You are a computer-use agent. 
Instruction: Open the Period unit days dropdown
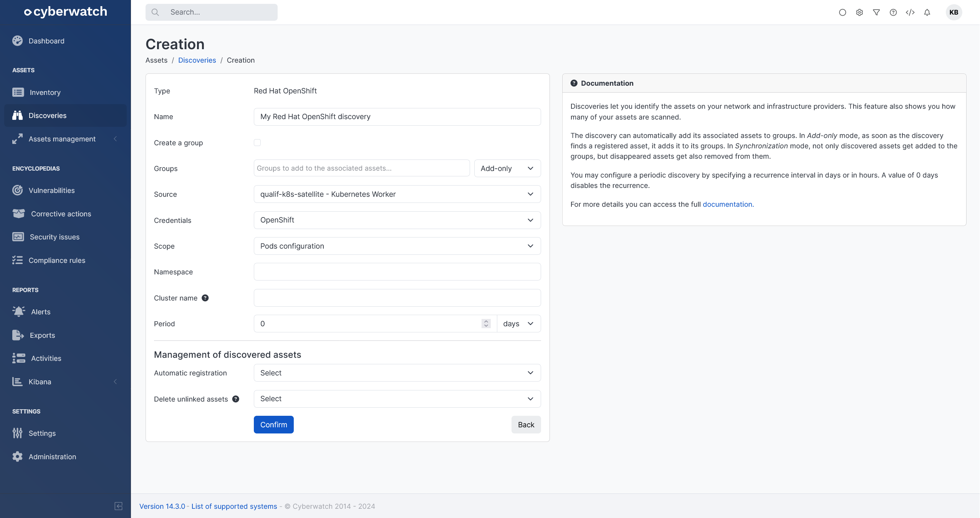point(519,324)
